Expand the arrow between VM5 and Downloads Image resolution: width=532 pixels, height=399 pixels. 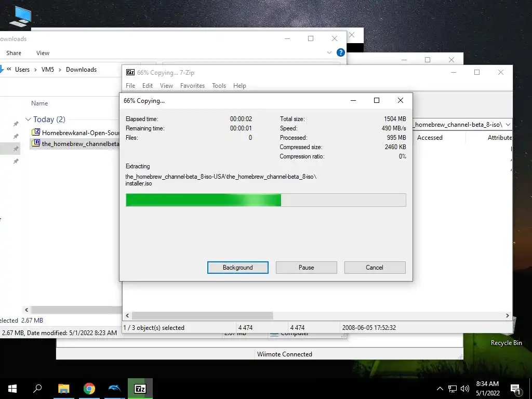60,70
